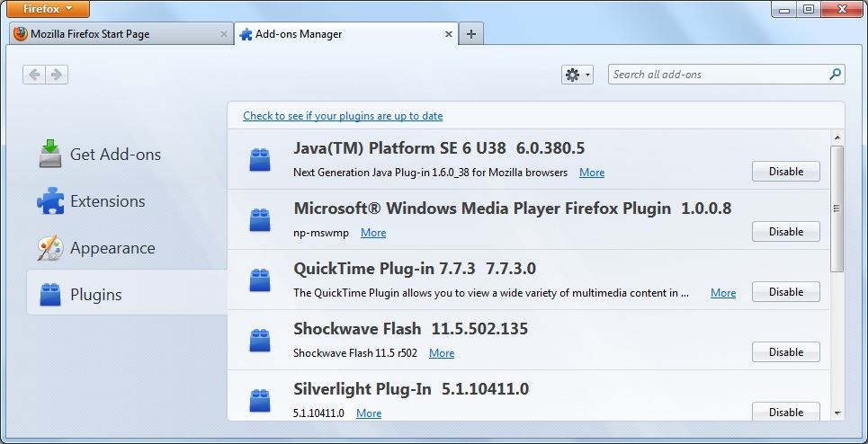Switch to Mozilla Firefox Start Page tab
The image size is (868, 444).
121,34
